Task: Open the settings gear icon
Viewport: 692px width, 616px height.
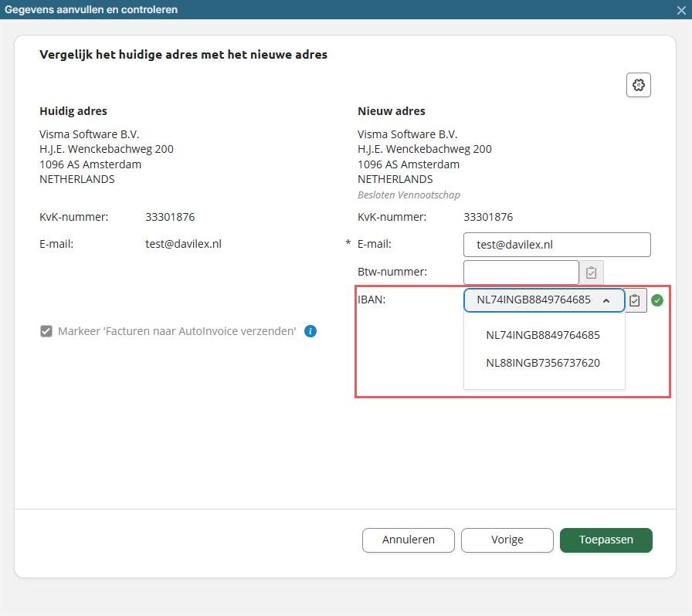Action: [x=638, y=85]
